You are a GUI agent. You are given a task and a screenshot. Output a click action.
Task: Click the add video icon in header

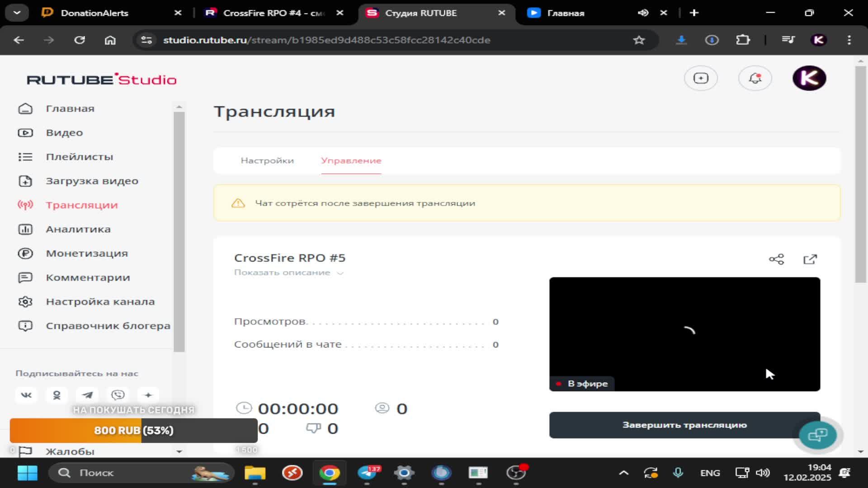701,78
